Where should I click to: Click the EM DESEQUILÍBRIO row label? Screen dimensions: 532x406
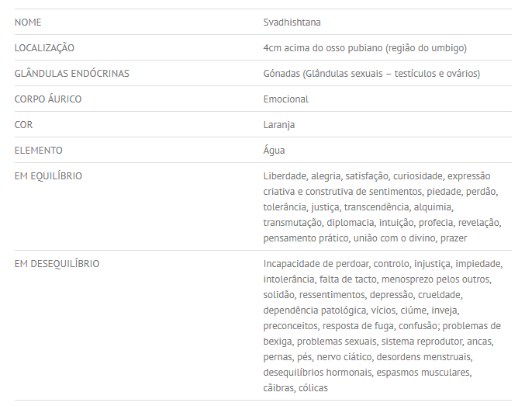[x=57, y=263]
